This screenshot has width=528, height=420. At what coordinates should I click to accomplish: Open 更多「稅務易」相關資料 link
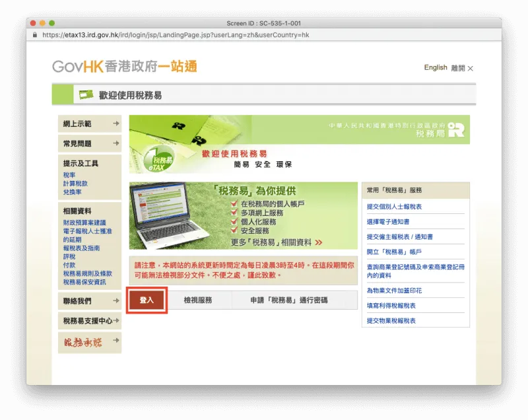click(x=271, y=242)
